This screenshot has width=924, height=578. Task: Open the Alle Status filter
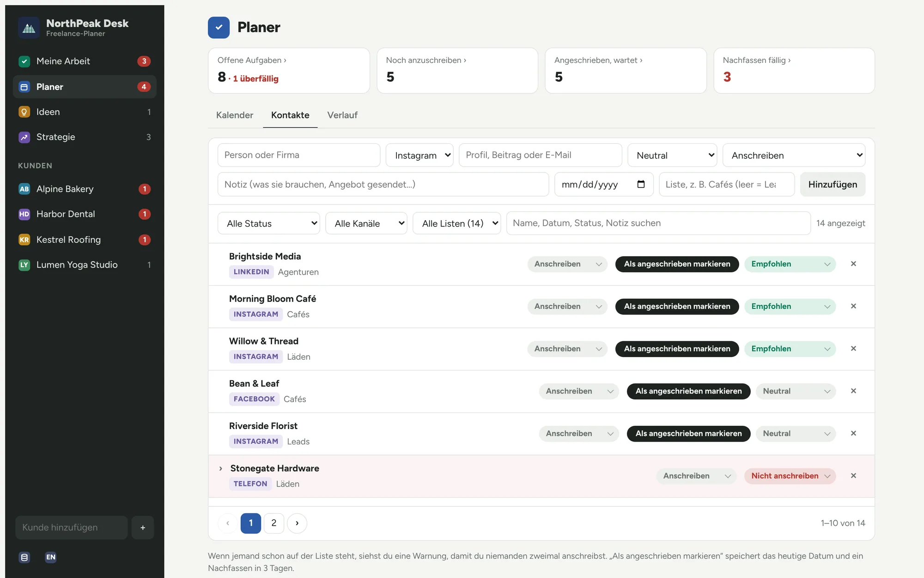[269, 223]
